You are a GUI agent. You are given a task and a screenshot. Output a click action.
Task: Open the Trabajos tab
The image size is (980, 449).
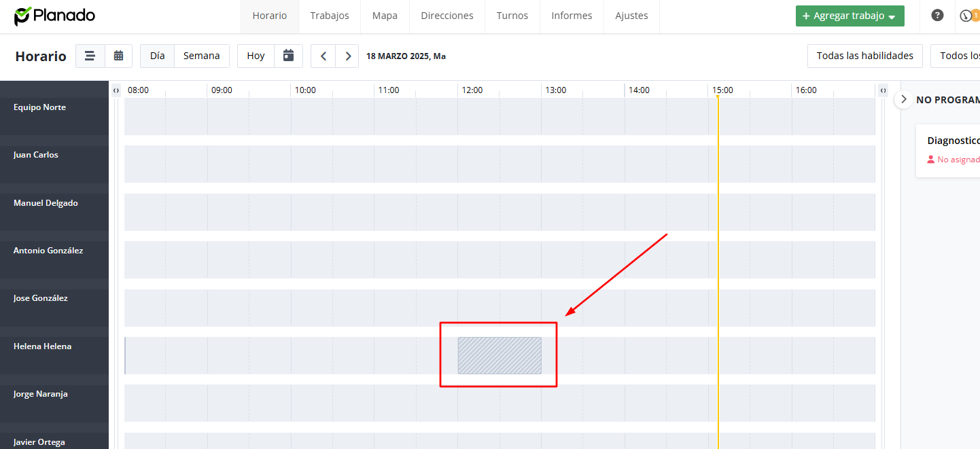pos(330,16)
